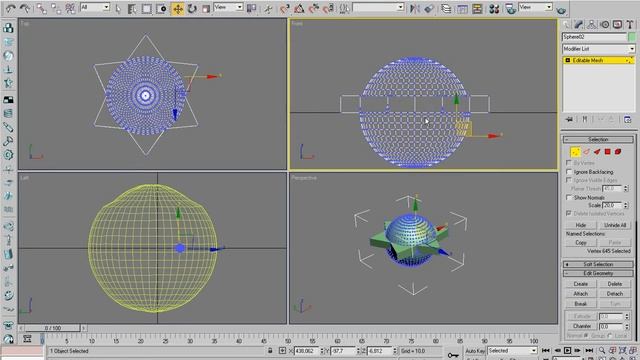This screenshot has height=360, width=640.
Task: Click the Pin Stack icon
Action: click(569, 119)
